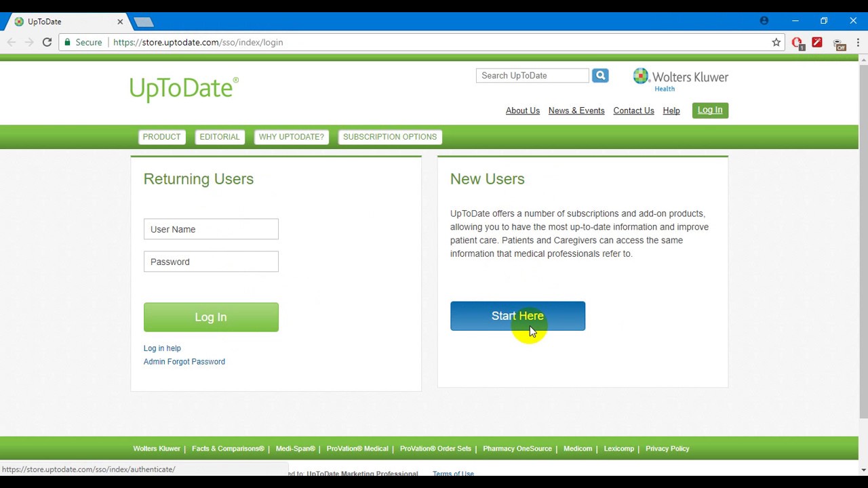Open Terms of Use link
This screenshot has width=868, height=488.
pyautogui.click(x=453, y=473)
